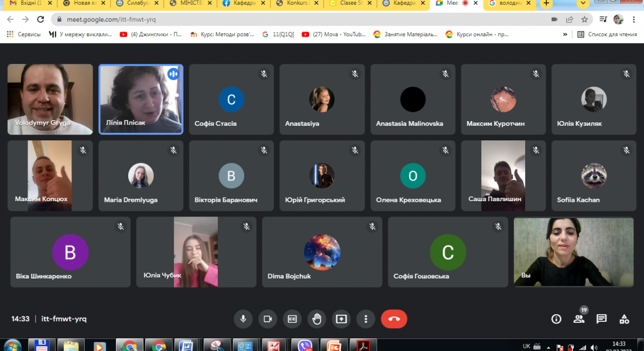Open the meeting details info panel
This screenshot has width=644, height=351.
point(556,319)
